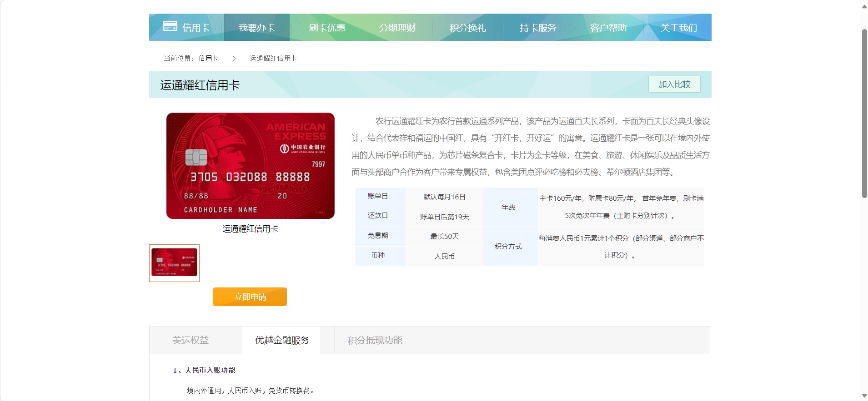Open the 客户帮助 navigation item
Image resolution: width=868 pixels, height=401 pixels.
[608, 28]
